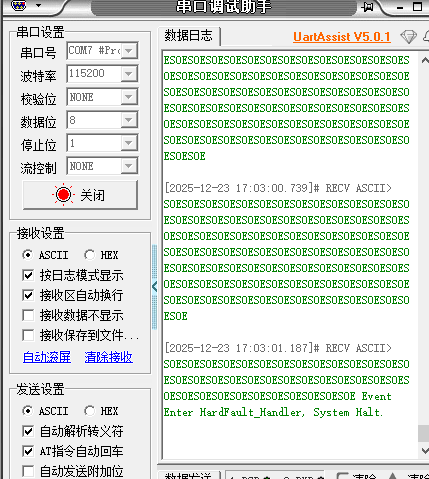Open the 校验位 NONE dropdown
Image resolution: width=429 pixels, height=479 pixels.
pyautogui.click(x=129, y=97)
